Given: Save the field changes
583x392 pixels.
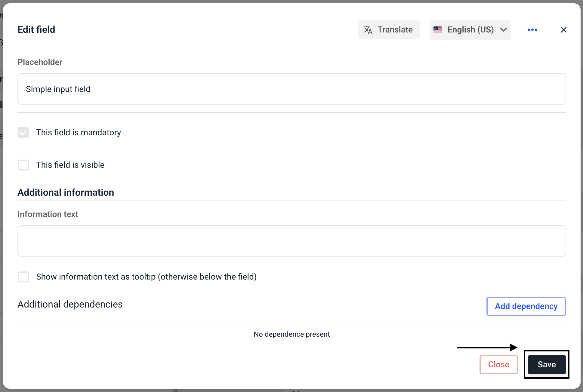Looking at the screenshot, I should click(x=547, y=365).
